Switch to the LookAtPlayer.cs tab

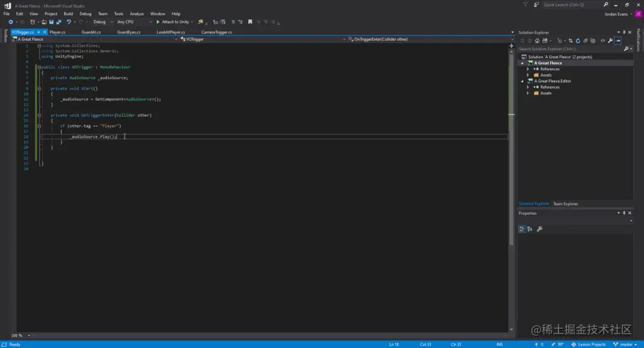point(171,32)
